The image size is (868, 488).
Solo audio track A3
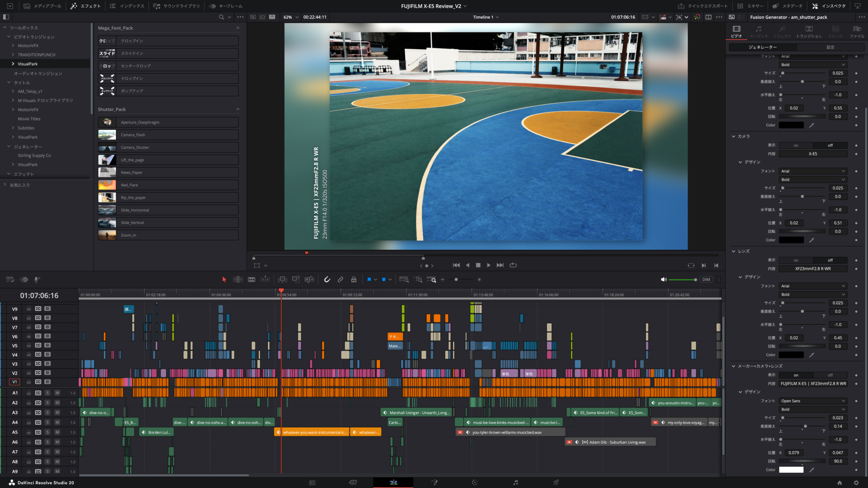click(47, 413)
